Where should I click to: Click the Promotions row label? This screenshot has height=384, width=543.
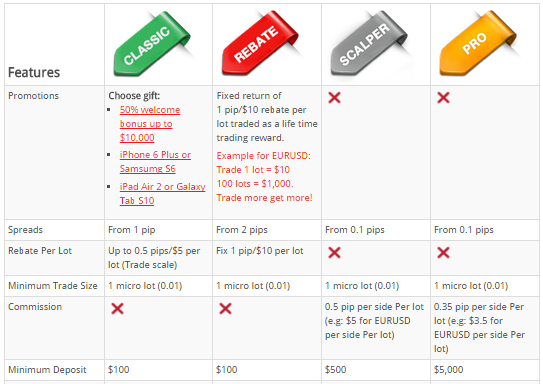click(33, 96)
